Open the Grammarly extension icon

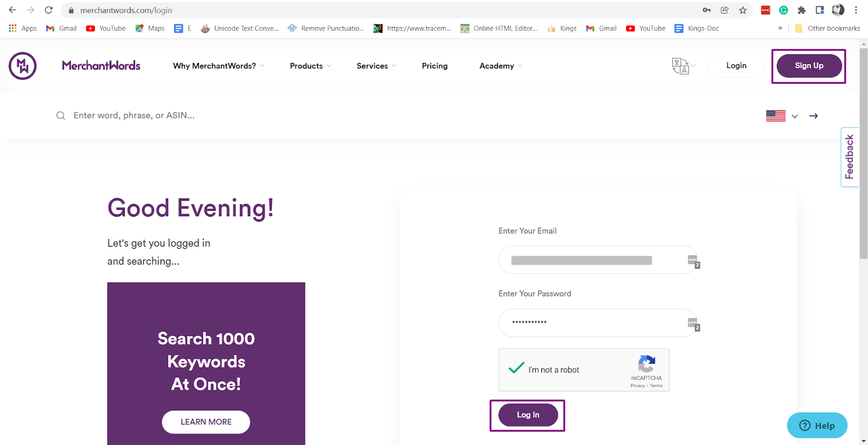pyautogui.click(x=783, y=10)
